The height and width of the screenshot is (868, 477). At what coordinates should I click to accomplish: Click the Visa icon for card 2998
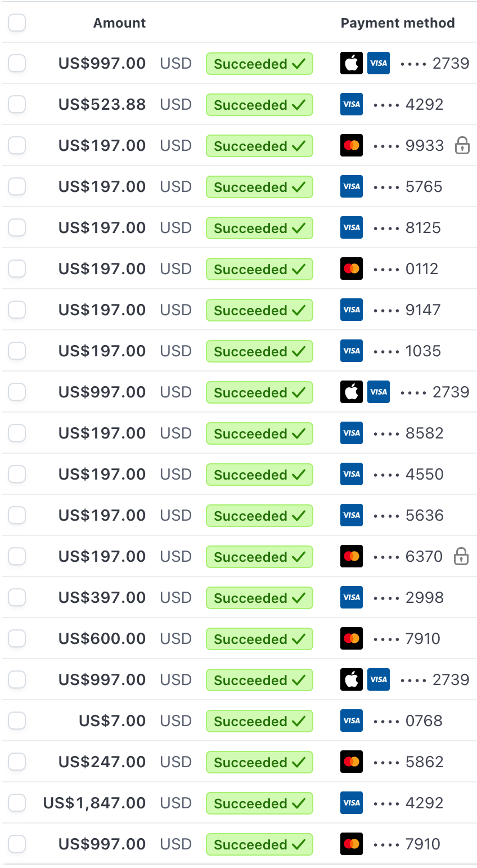352,598
